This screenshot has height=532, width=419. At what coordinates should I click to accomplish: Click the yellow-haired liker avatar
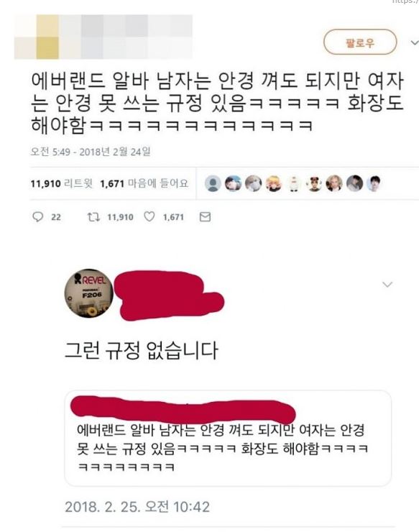(x=273, y=183)
